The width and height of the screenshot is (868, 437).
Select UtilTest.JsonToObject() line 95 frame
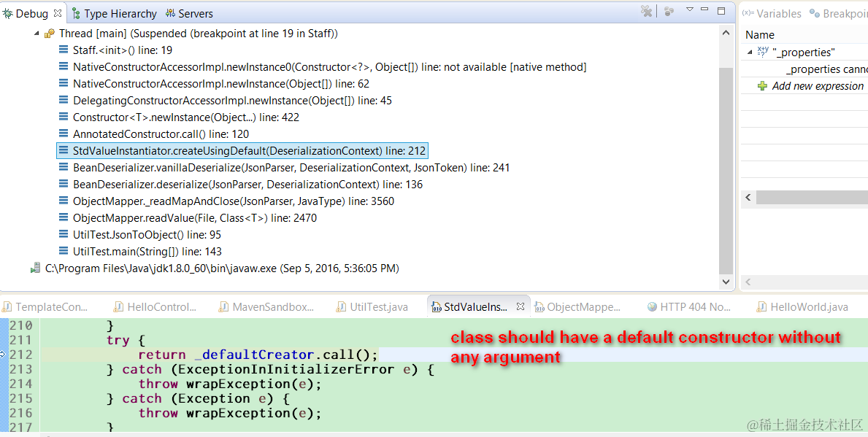coord(139,234)
